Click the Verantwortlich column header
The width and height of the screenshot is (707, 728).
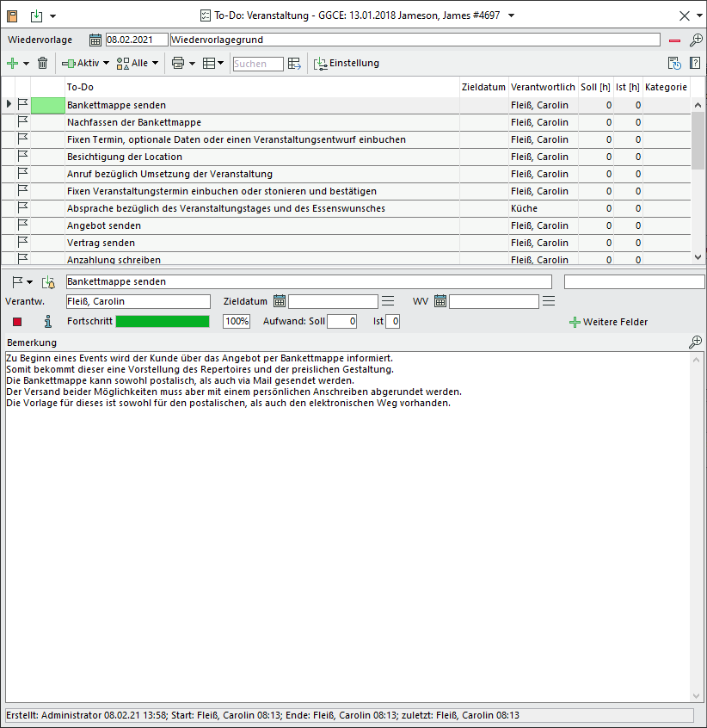[542, 87]
